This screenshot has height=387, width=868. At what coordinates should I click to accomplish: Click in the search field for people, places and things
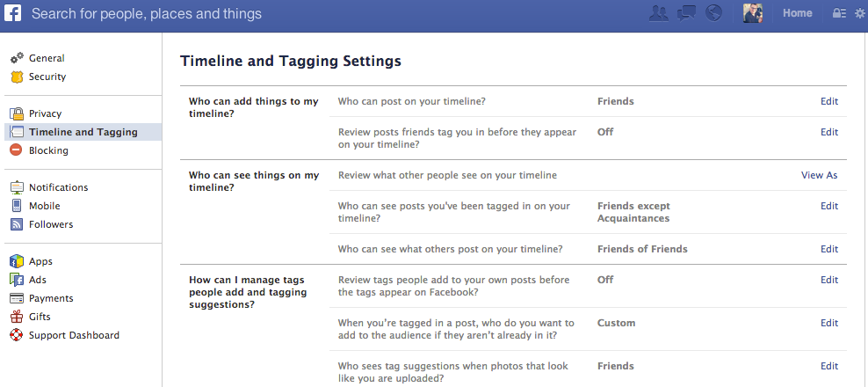pos(332,13)
